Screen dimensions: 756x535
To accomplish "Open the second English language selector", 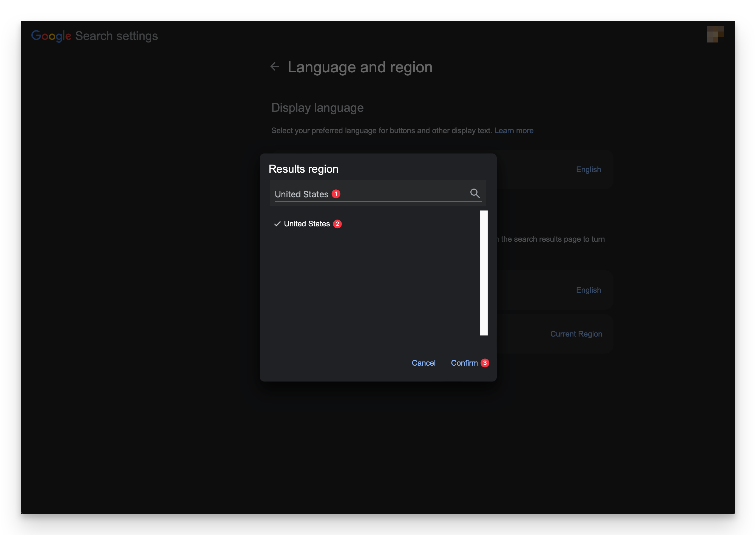I will coord(588,290).
